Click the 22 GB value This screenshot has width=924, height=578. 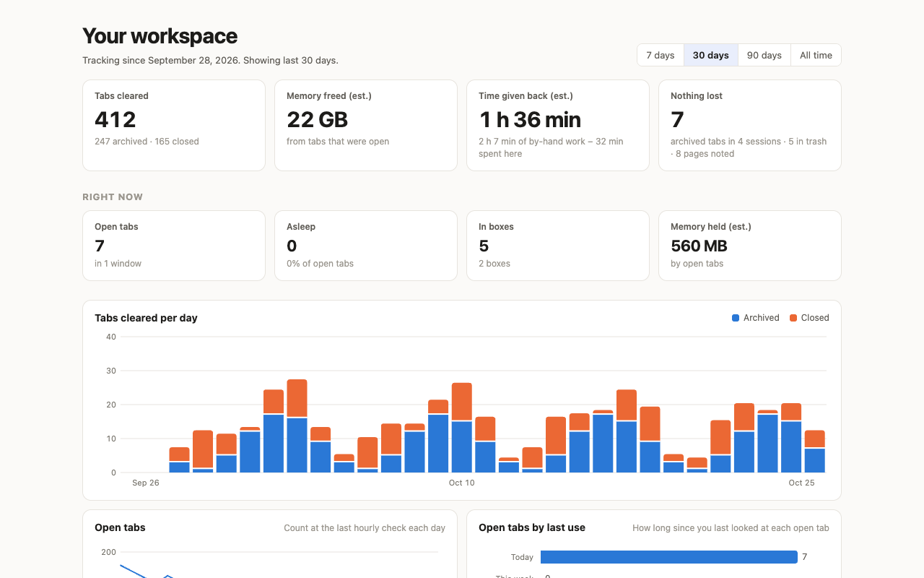tap(318, 119)
